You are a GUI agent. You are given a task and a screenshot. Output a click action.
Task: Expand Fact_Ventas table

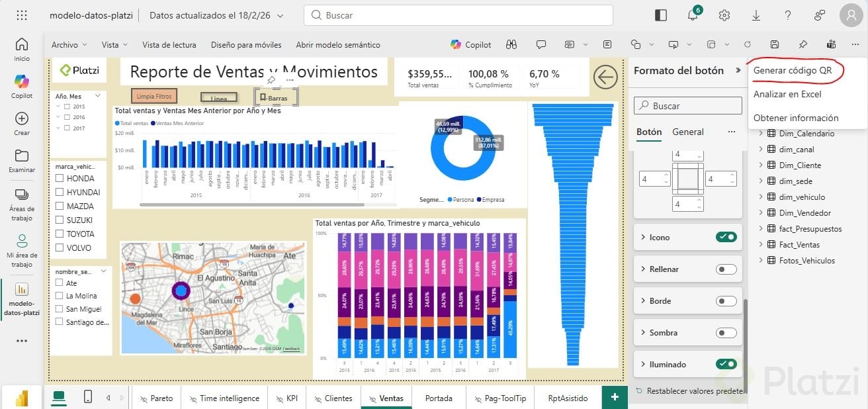click(x=761, y=245)
